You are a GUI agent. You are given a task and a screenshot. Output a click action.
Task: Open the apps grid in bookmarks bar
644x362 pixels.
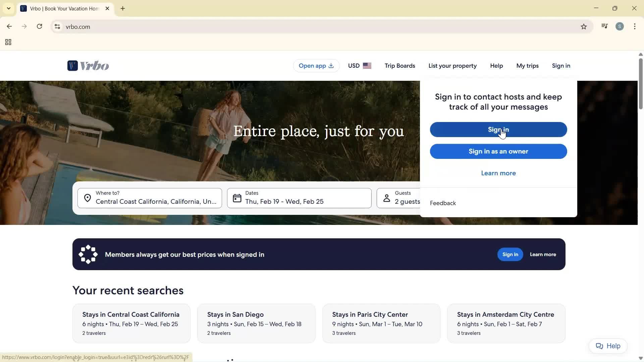8,42
